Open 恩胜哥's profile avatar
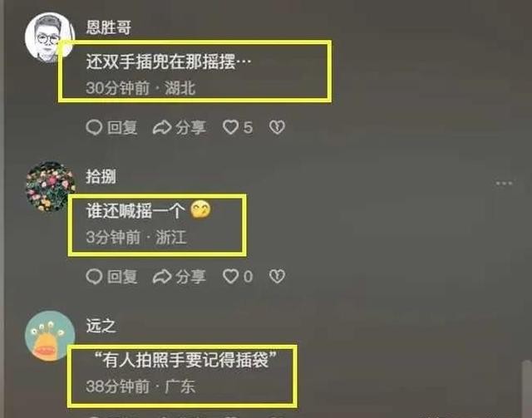 [x=50, y=37]
